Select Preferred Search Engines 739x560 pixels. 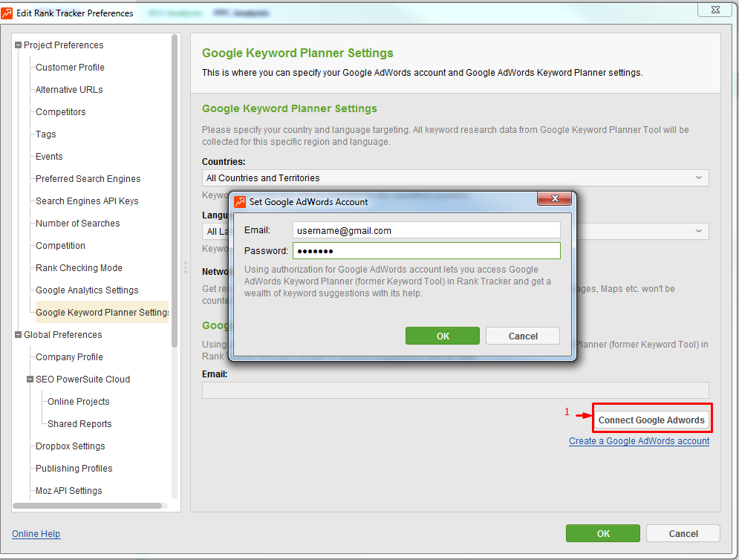[88, 179]
